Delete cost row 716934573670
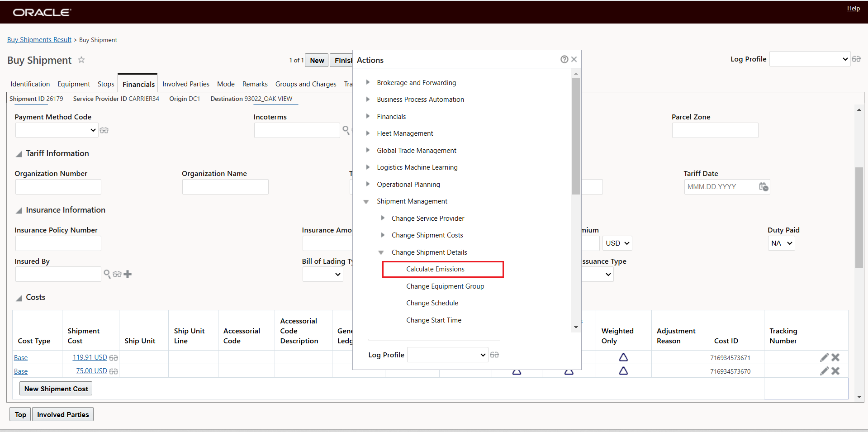868x432 pixels. coord(835,371)
